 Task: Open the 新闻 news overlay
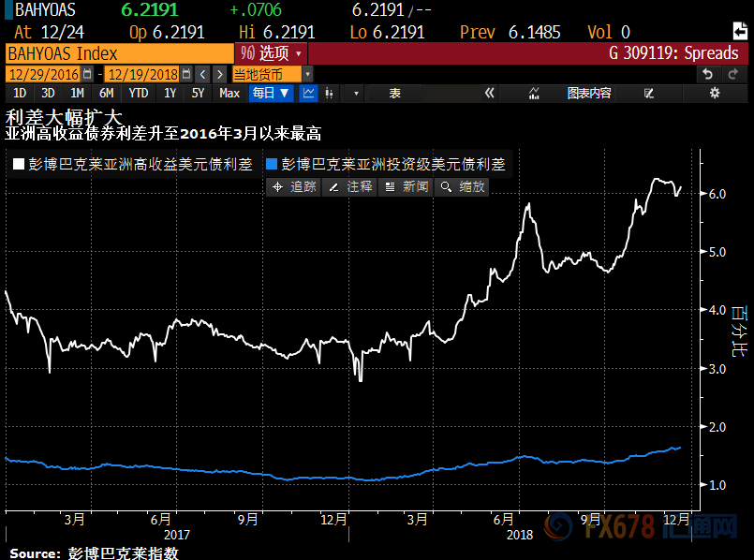pos(407,186)
